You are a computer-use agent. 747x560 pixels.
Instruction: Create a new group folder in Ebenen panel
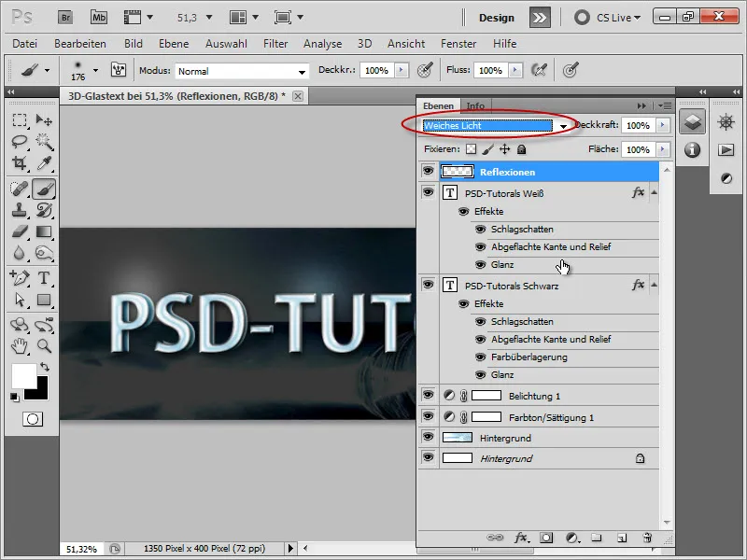(x=597, y=538)
